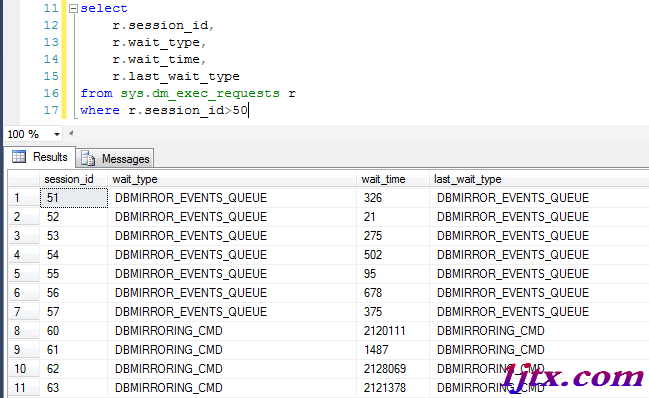Click the Results grid icon
The height and width of the screenshot is (398, 649).
point(19,156)
